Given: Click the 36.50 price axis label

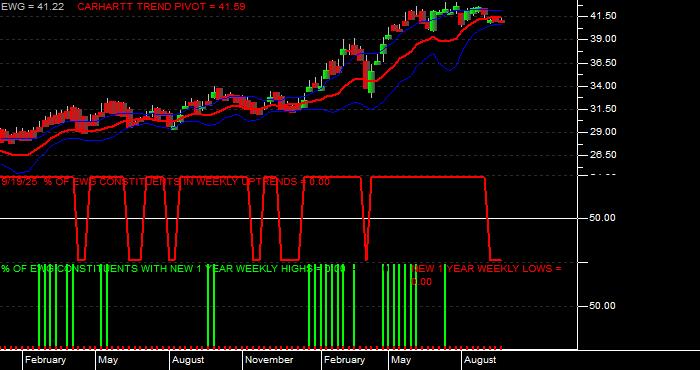Looking at the screenshot, I should click(603, 63).
